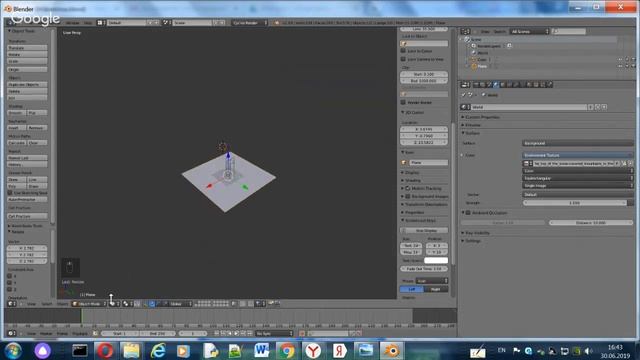Click the Duplicate Objects button
640x360 pixels.
27,84
